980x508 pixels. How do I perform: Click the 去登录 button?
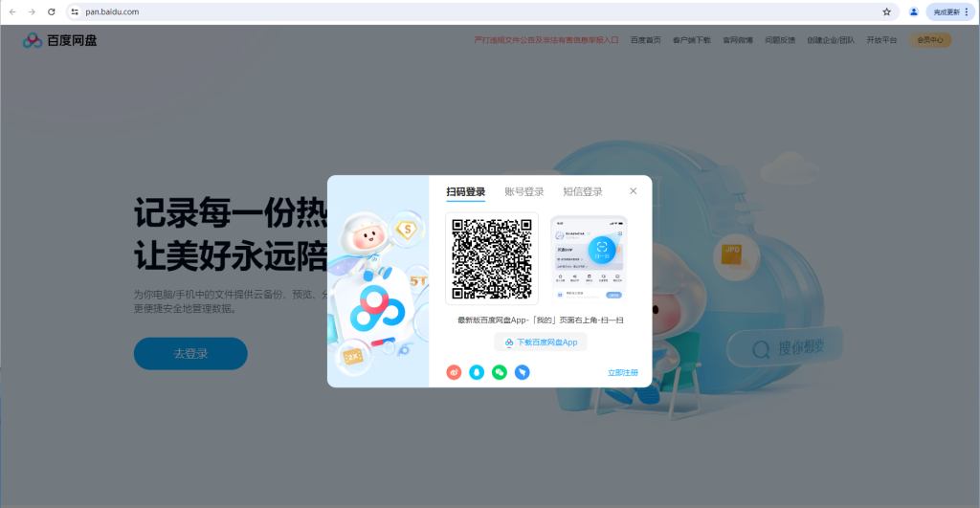pos(190,354)
